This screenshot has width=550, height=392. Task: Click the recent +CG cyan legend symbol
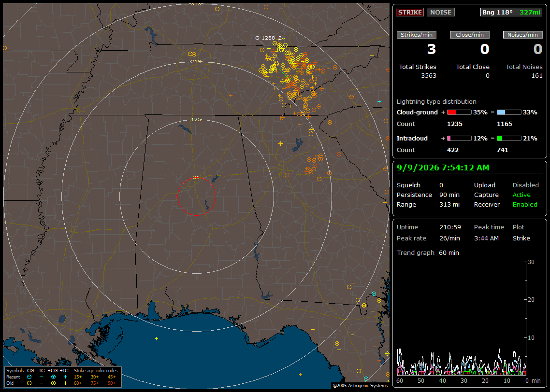pyautogui.click(x=53, y=377)
